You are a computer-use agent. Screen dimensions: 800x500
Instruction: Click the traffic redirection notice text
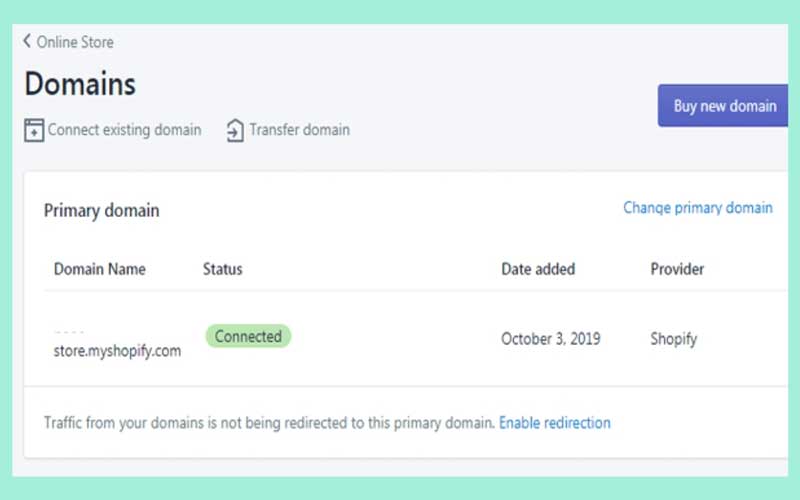click(269, 423)
